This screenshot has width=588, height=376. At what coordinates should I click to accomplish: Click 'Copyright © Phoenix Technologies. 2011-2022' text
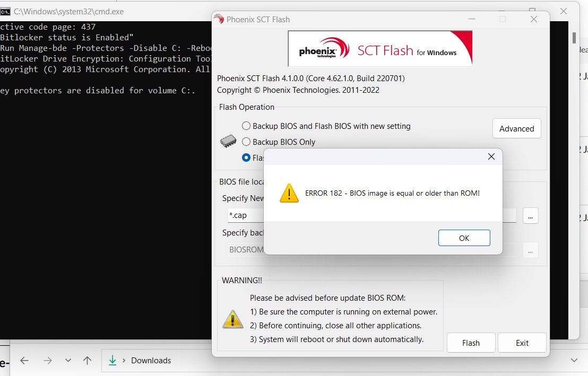tap(298, 90)
